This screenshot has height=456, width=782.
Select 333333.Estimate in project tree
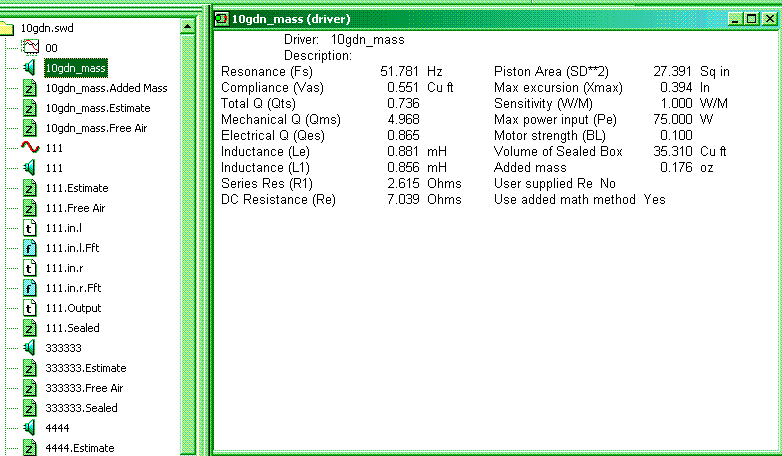86,368
